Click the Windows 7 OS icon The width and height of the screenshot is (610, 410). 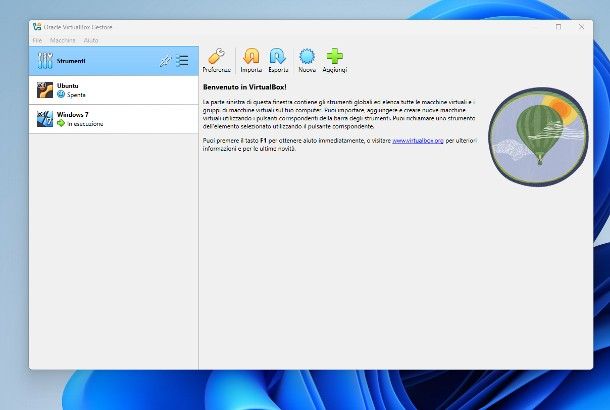click(x=45, y=119)
